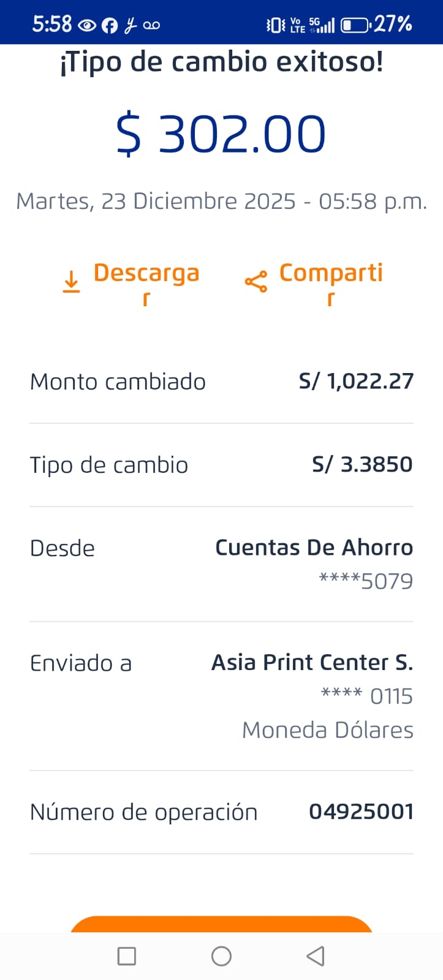This screenshot has height=980, width=443.
Task: Tap the battery icon in status bar
Action: pos(355,25)
